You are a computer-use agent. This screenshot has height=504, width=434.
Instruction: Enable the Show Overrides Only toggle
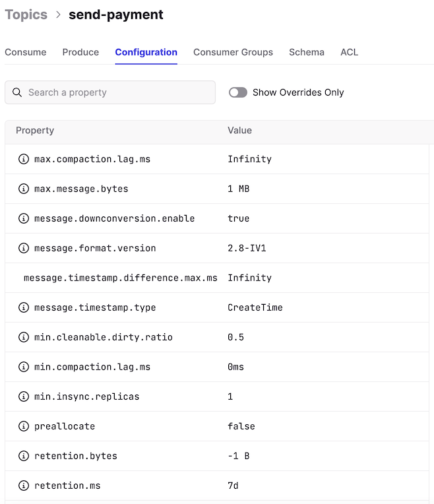[x=238, y=92]
